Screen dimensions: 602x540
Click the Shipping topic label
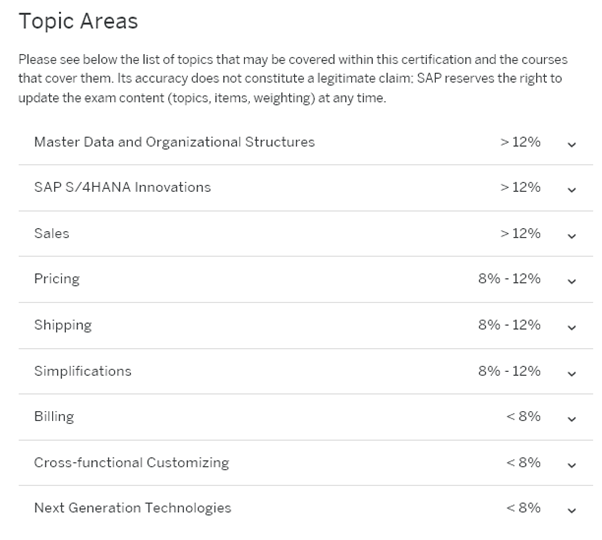tap(62, 325)
